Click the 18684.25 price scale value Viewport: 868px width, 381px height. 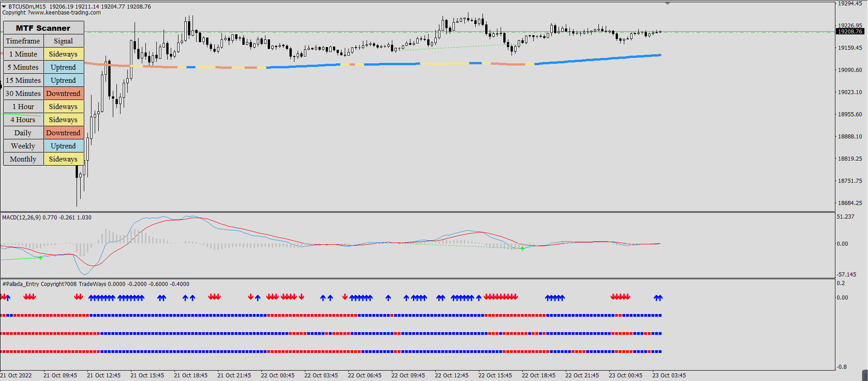(850, 203)
